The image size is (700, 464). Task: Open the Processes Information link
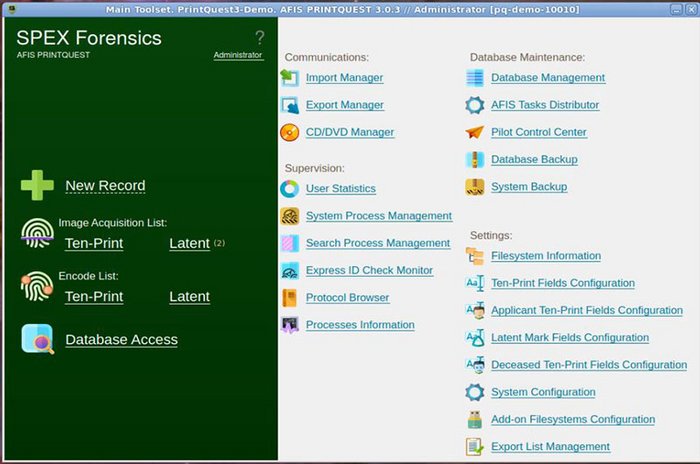click(x=360, y=325)
